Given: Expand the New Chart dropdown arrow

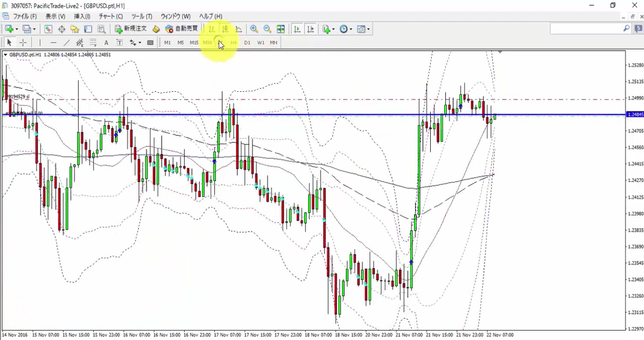Looking at the screenshot, I should coord(17,29).
